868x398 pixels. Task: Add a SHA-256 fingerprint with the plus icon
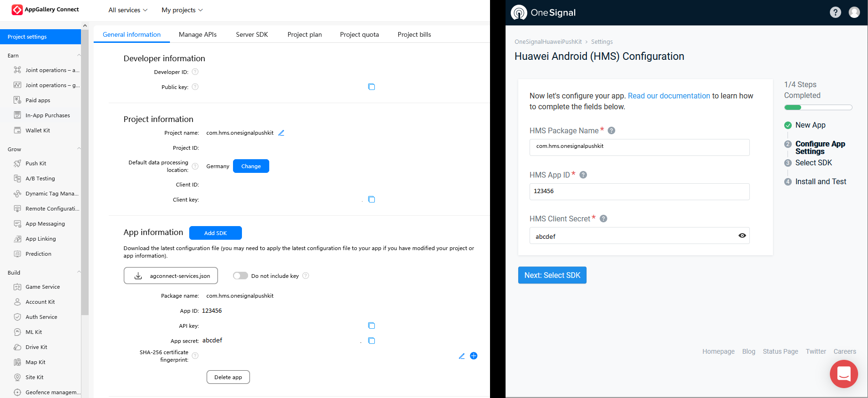[x=474, y=356]
